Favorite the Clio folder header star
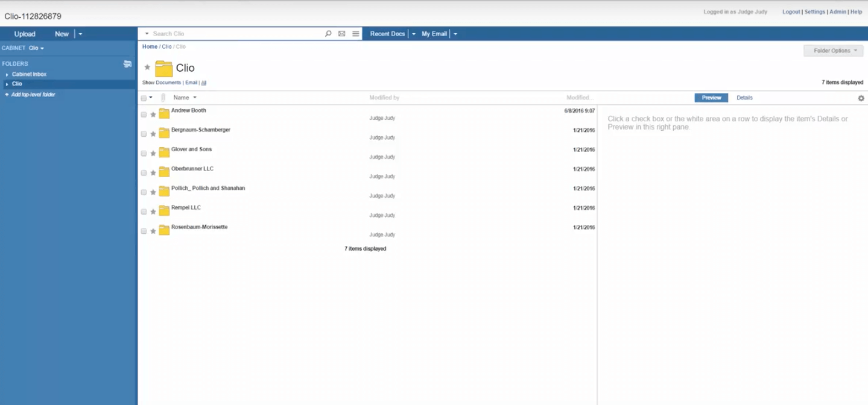Screen dimensions: 868x405 pyautogui.click(x=147, y=67)
